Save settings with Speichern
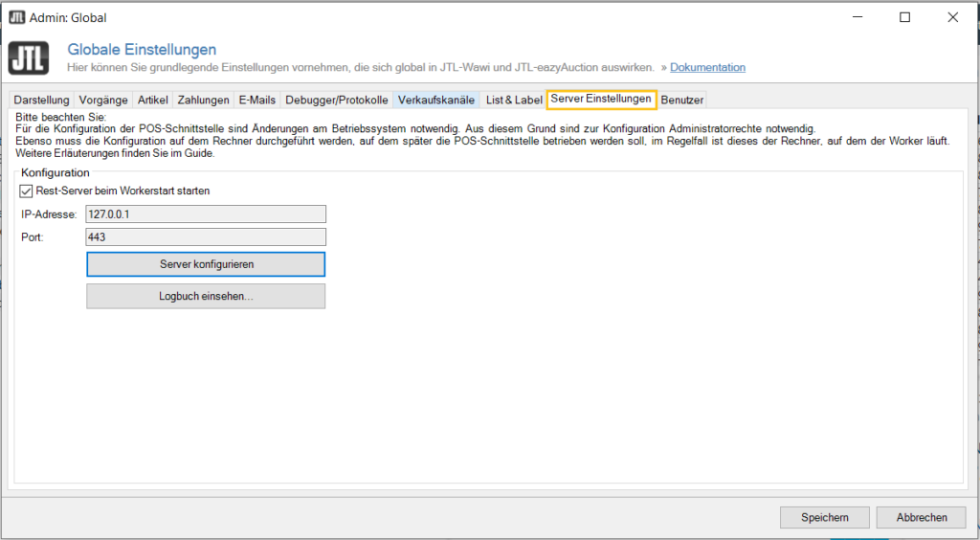Viewport: 980px width, 540px height. [x=824, y=517]
